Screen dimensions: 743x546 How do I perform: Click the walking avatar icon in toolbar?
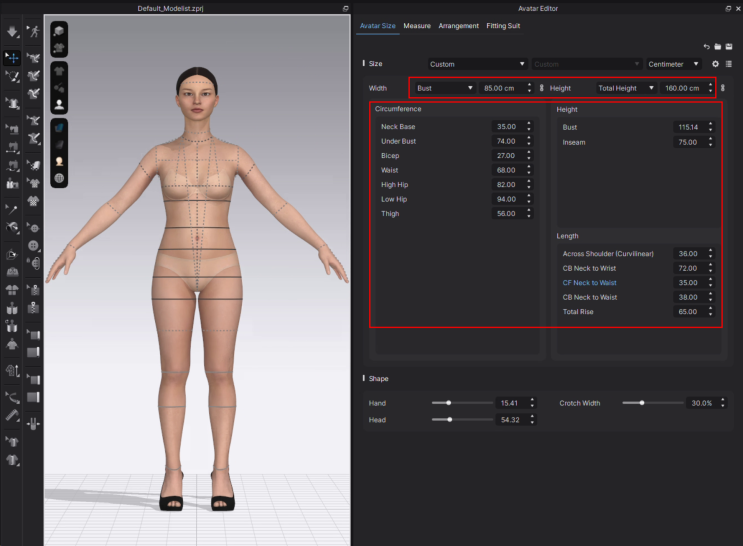tap(34, 32)
